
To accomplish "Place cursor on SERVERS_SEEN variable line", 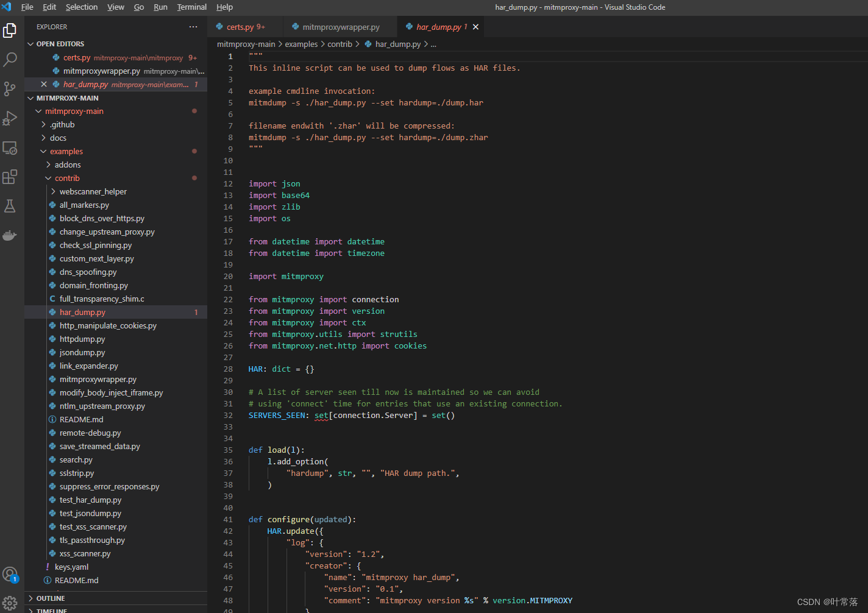I will [x=277, y=416].
